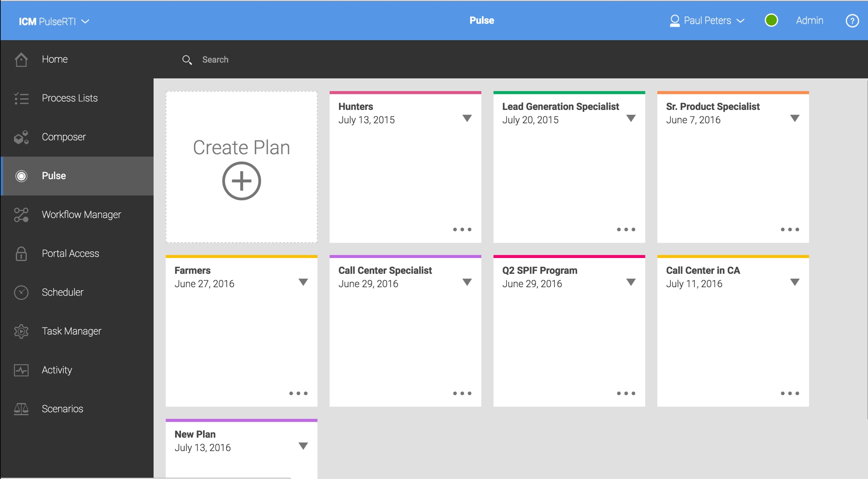Screen dimensions: 868x479
Task: Click the Admin link in header
Action: [809, 20]
